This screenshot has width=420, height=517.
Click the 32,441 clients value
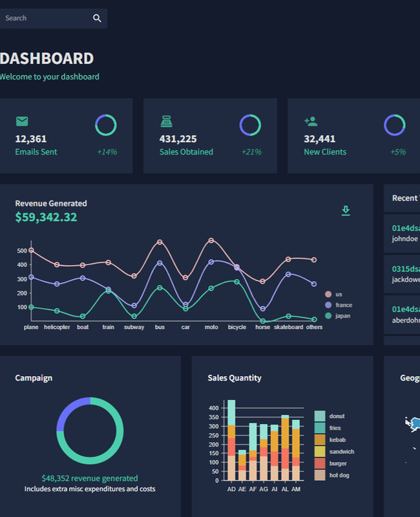(319, 139)
